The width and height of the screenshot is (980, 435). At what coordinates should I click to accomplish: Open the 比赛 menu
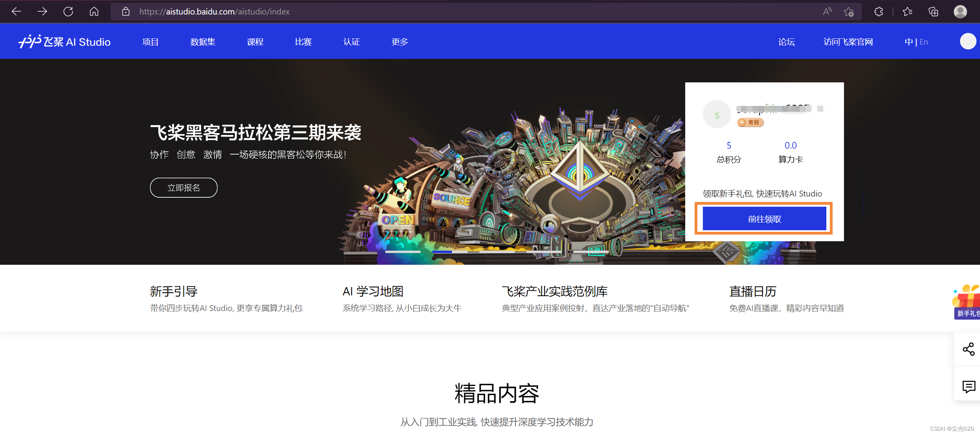[x=303, y=42]
